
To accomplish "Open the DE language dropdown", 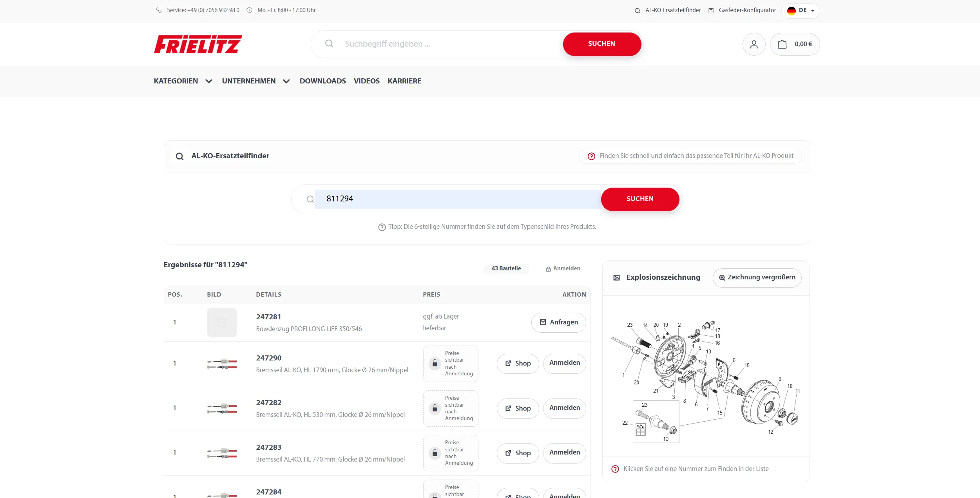I will (x=801, y=11).
